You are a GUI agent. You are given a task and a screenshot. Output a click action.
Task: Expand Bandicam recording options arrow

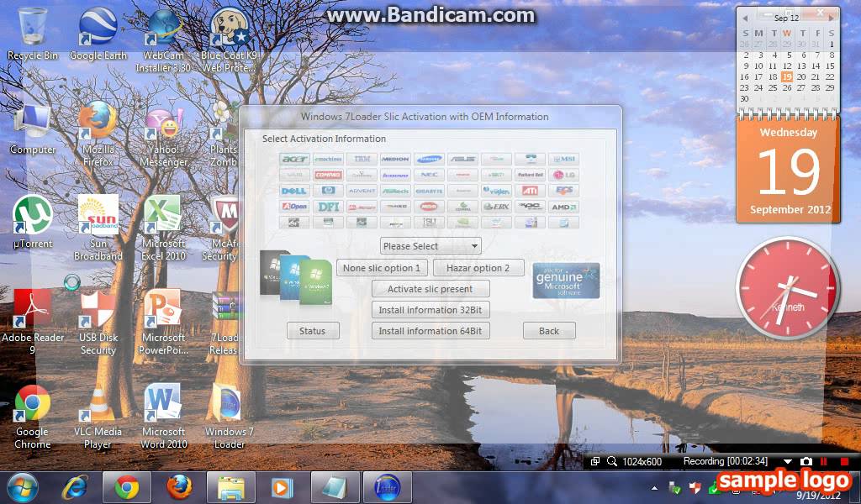click(788, 462)
